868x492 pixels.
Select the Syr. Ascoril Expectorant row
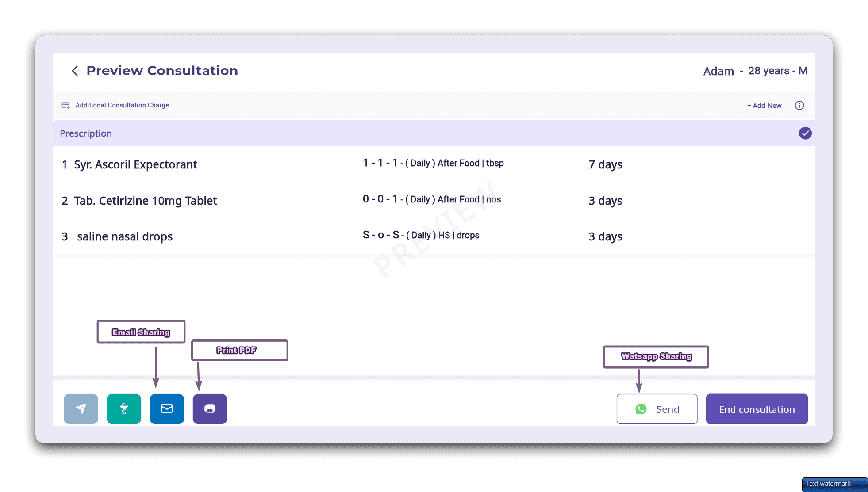pyautogui.click(x=434, y=164)
